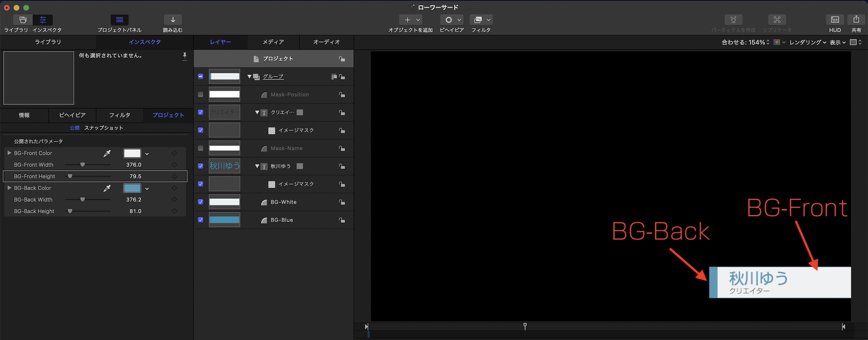Enable the Mask-Name layer checkbox
Image resolution: width=868 pixels, height=340 pixels.
coord(201,148)
